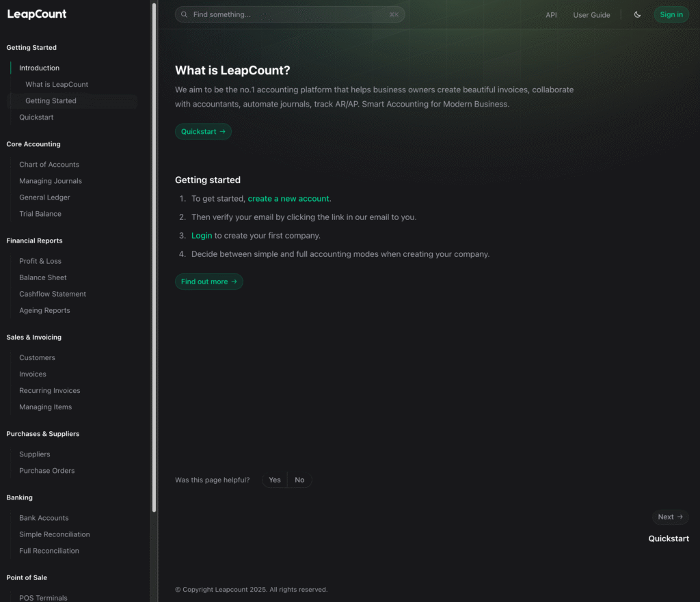Open Balance Sheet in the sidebar
Viewport: 700px width, 602px height.
43,277
